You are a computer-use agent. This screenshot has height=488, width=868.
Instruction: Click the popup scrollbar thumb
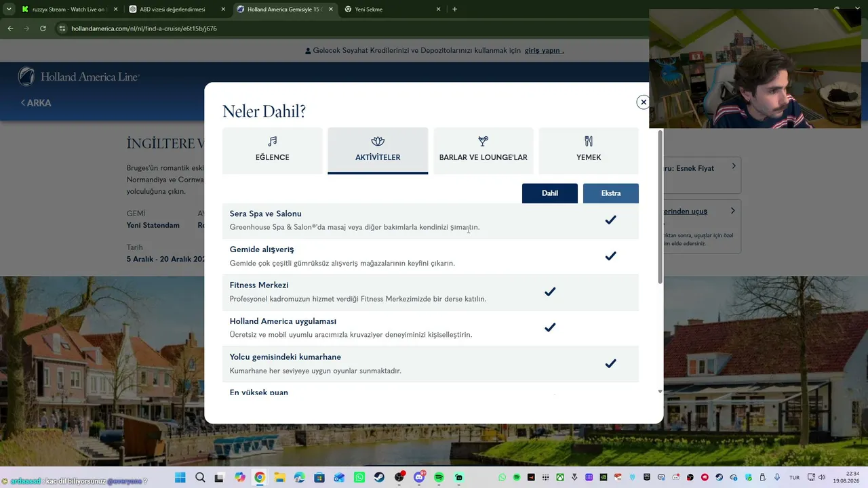pos(660,207)
